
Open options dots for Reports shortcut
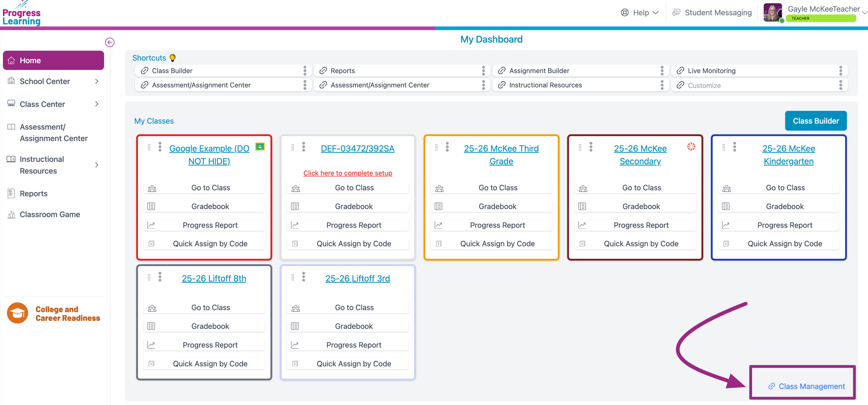click(483, 71)
